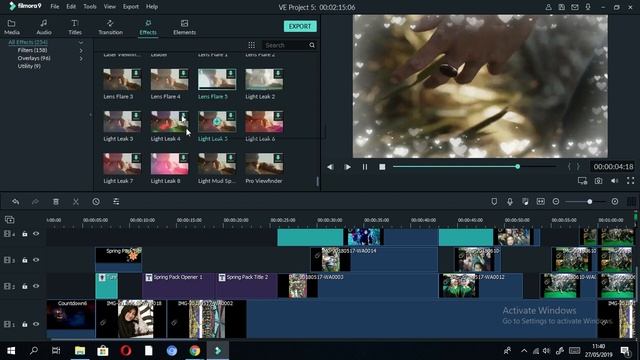640x360 pixels.
Task: Select Utility (9) category
Action: (x=29, y=66)
